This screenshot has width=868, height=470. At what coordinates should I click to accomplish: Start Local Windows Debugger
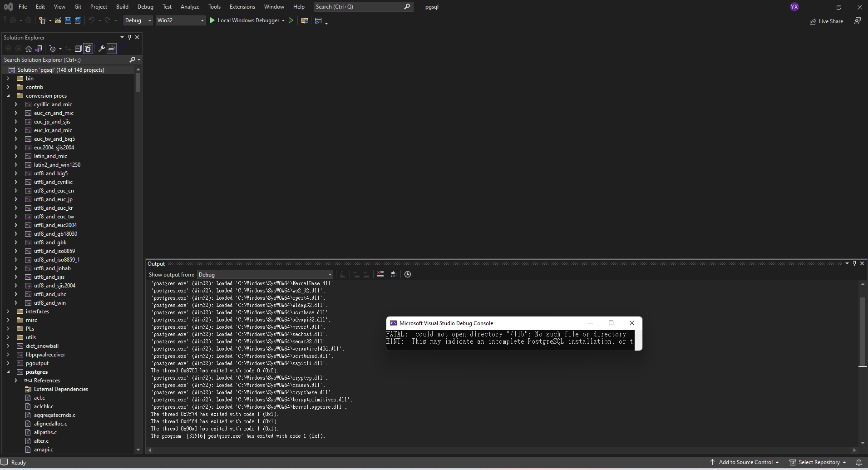point(244,20)
